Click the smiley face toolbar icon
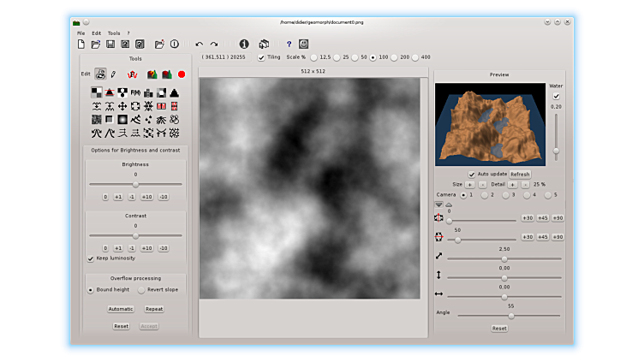 pyautogui.click(x=303, y=44)
